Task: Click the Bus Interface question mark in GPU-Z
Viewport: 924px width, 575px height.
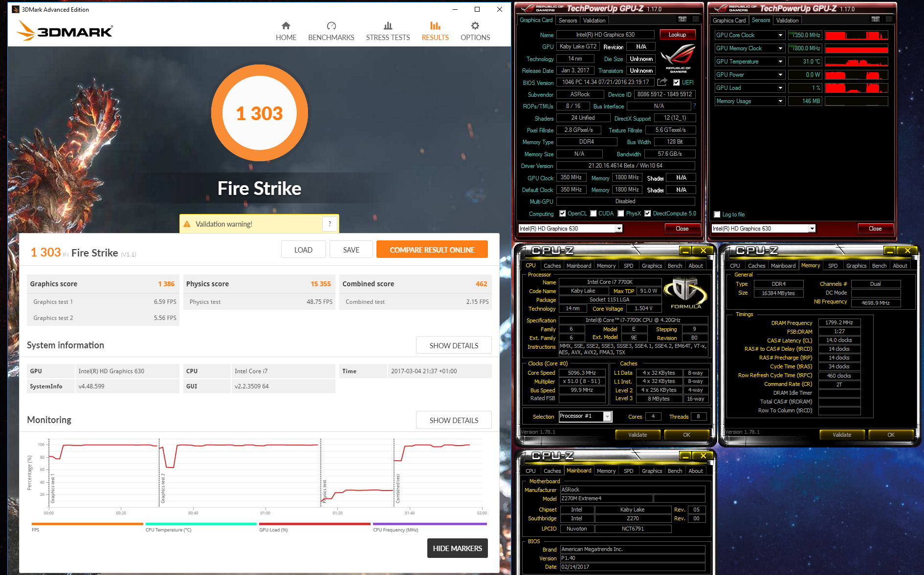Action: (694, 106)
